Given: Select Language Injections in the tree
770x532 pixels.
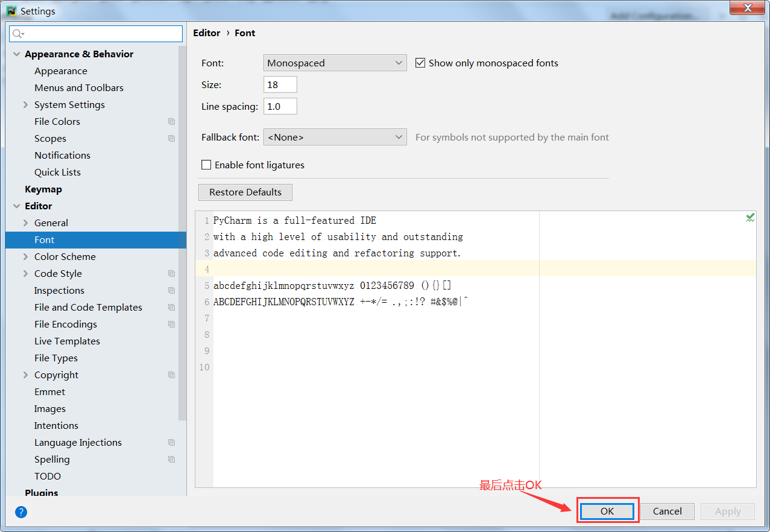Looking at the screenshot, I should (78, 442).
